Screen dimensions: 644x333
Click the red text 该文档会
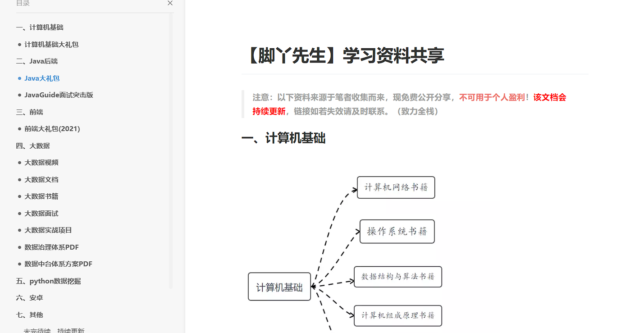[x=550, y=97]
